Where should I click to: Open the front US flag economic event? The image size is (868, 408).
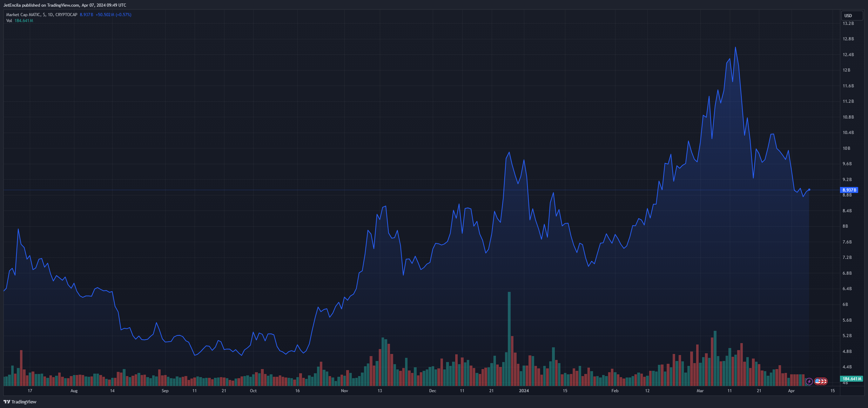(818, 381)
